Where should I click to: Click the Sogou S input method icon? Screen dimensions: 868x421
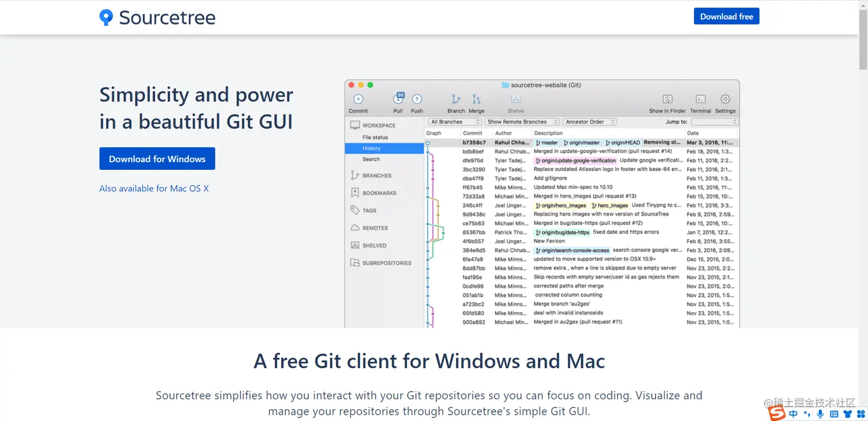pyautogui.click(x=777, y=413)
